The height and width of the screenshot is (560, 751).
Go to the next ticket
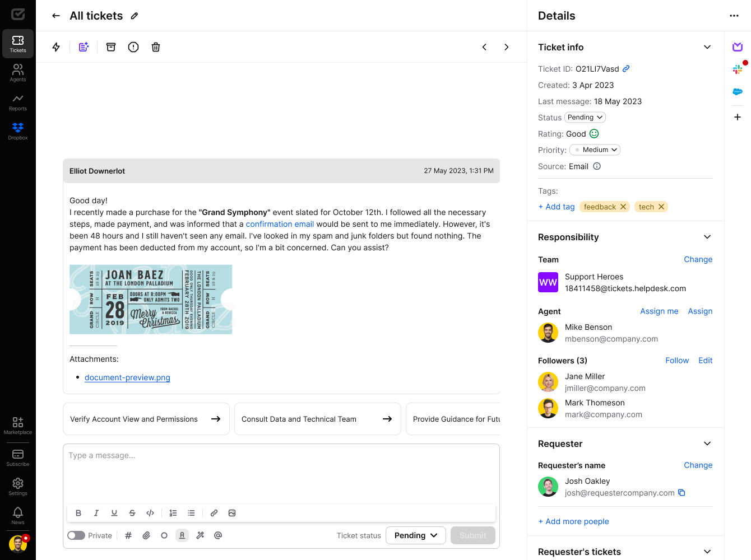507,47
